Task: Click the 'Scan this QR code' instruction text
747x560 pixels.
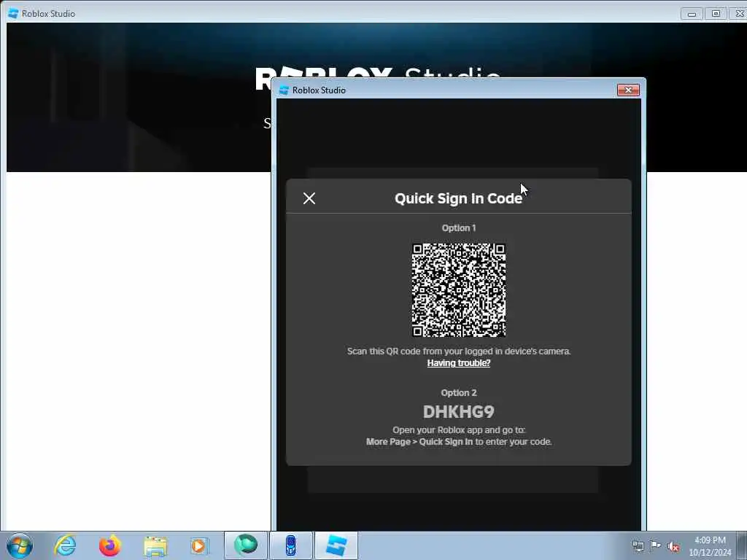Action: [x=458, y=351]
